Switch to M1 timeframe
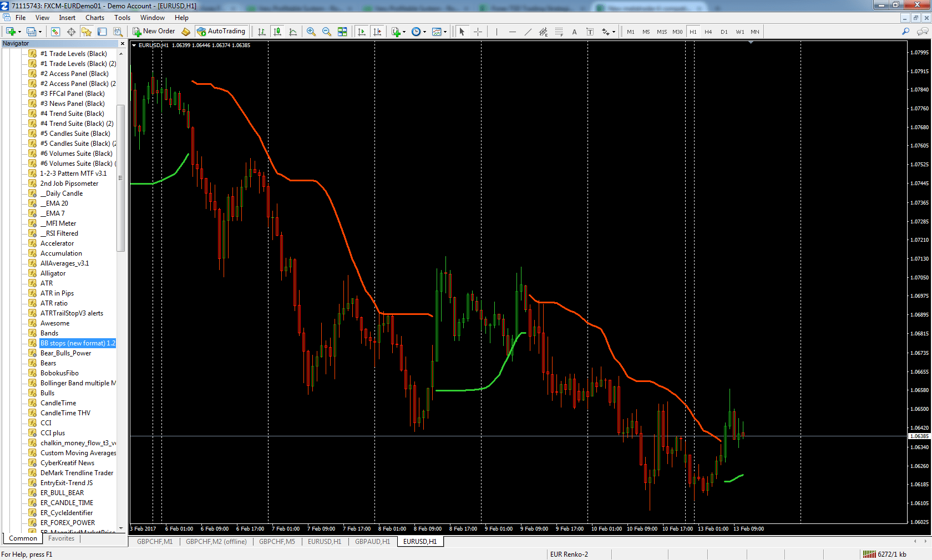 [x=631, y=32]
